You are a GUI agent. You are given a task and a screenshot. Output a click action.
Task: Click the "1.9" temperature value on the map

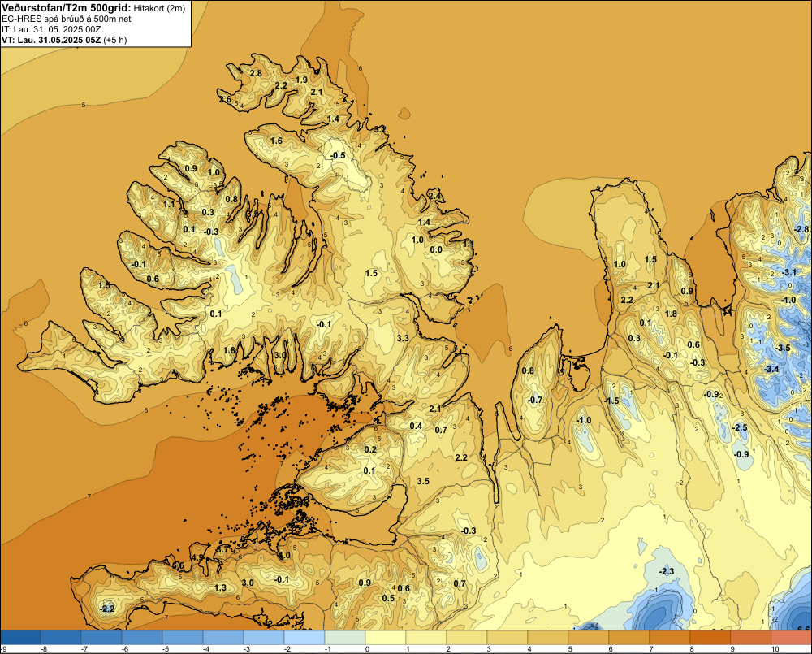click(301, 80)
